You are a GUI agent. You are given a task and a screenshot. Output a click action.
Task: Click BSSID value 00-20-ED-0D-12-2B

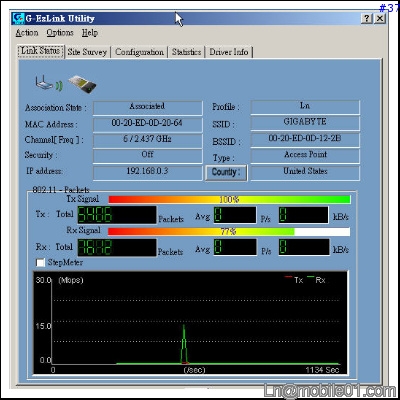pos(305,139)
